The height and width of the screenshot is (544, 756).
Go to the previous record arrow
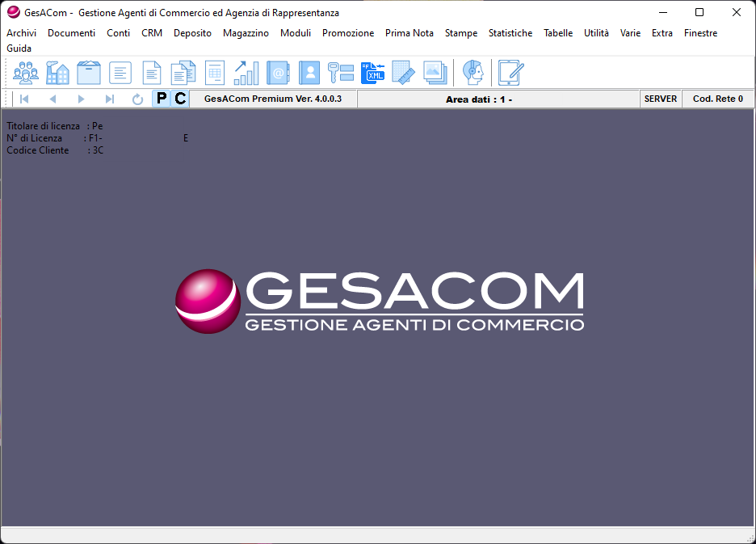click(x=53, y=99)
